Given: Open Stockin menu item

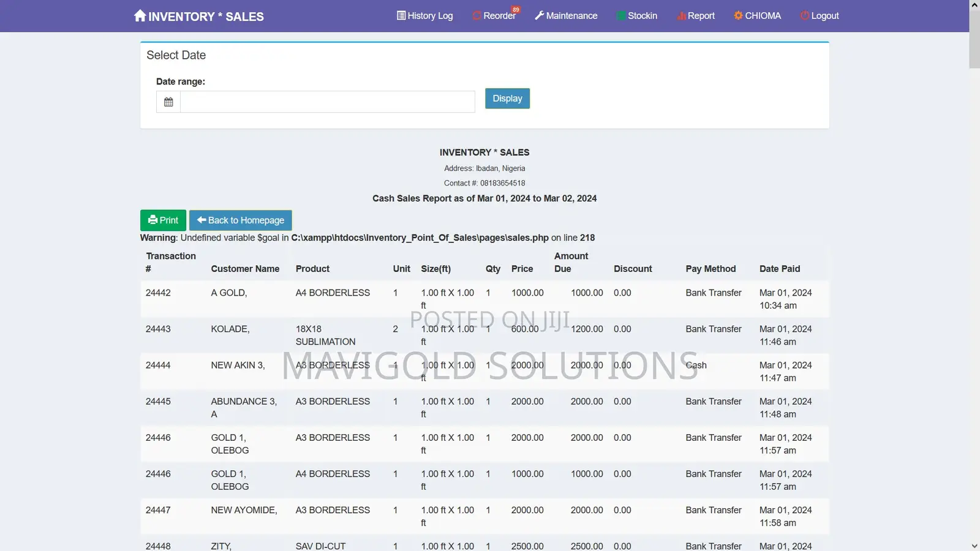Looking at the screenshot, I should click(637, 16).
